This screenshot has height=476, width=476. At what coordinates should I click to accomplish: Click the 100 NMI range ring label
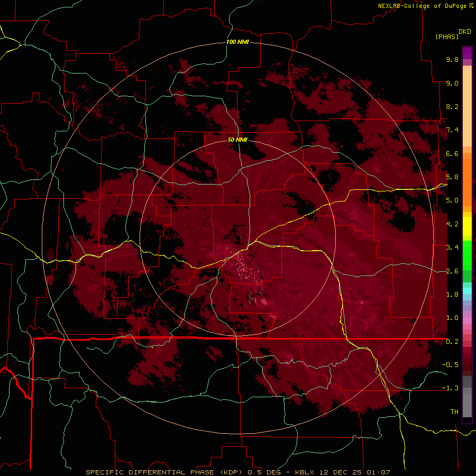point(237,42)
